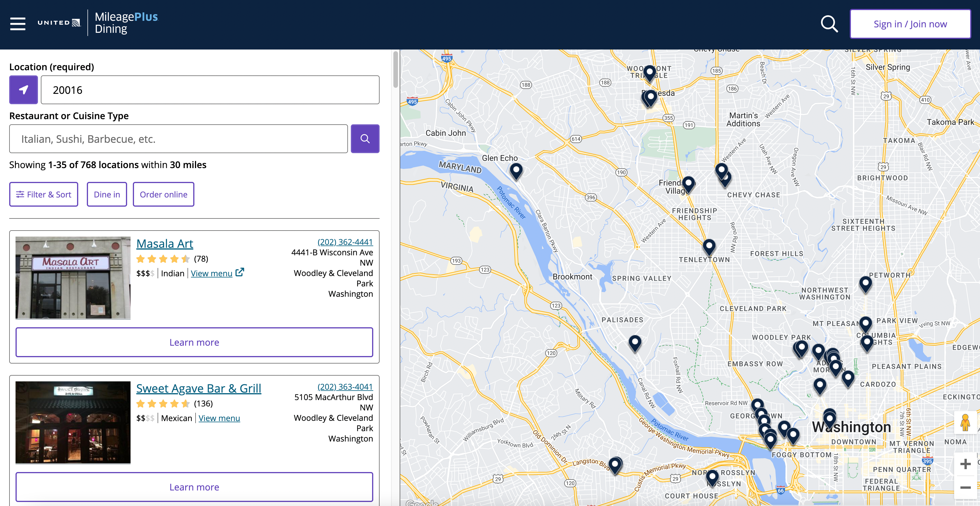980x506 pixels.
Task: Click map zoom out minus button
Action: coord(965,487)
